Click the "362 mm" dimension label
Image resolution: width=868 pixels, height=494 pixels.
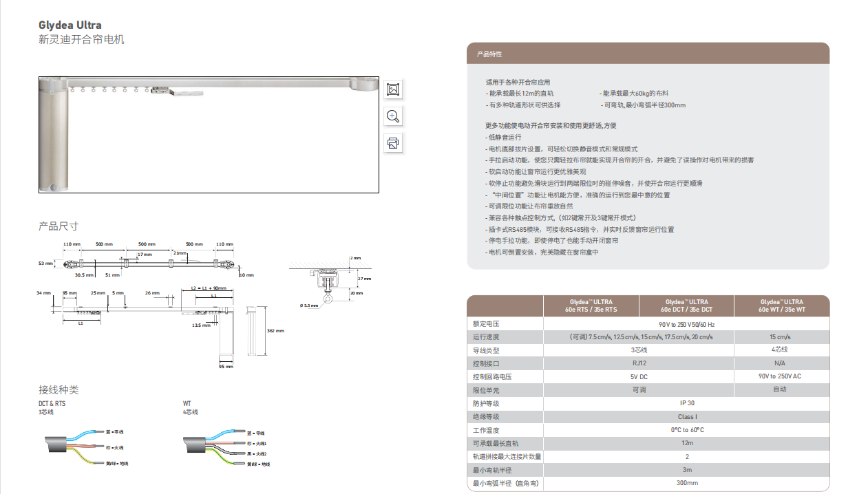pos(275,331)
